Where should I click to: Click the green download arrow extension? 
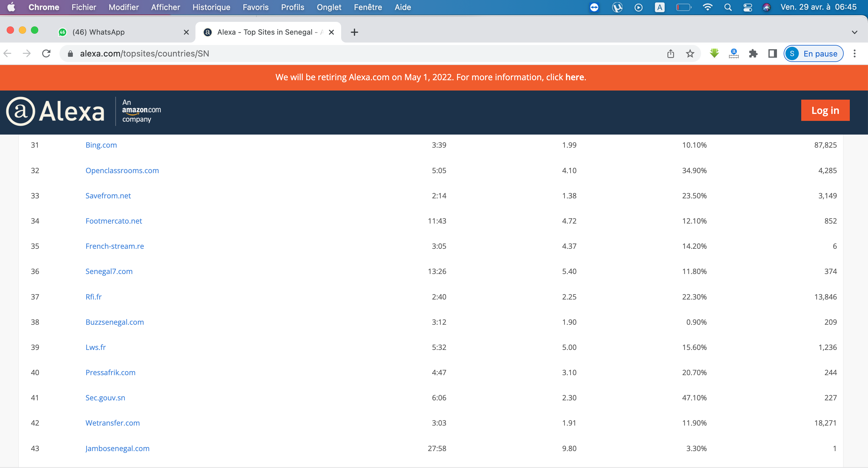pyautogui.click(x=714, y=53)
